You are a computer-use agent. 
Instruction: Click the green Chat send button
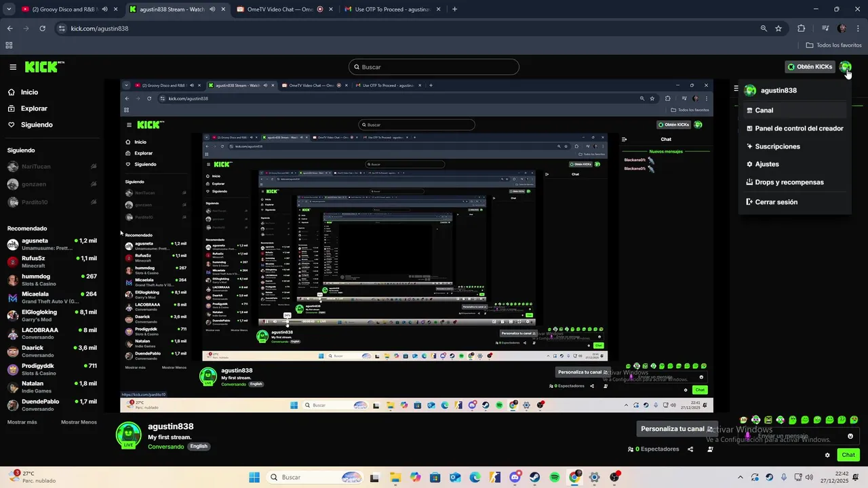[x=848, y=455]
